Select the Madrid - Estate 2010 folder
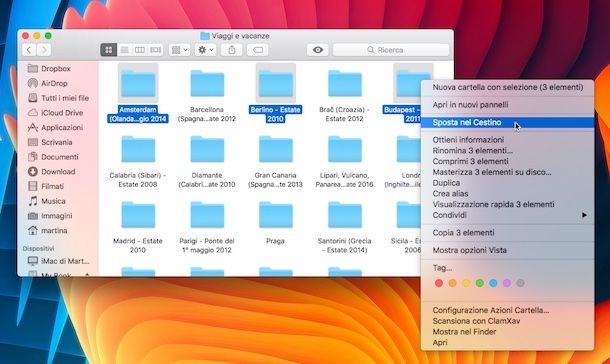 [138, 215]
